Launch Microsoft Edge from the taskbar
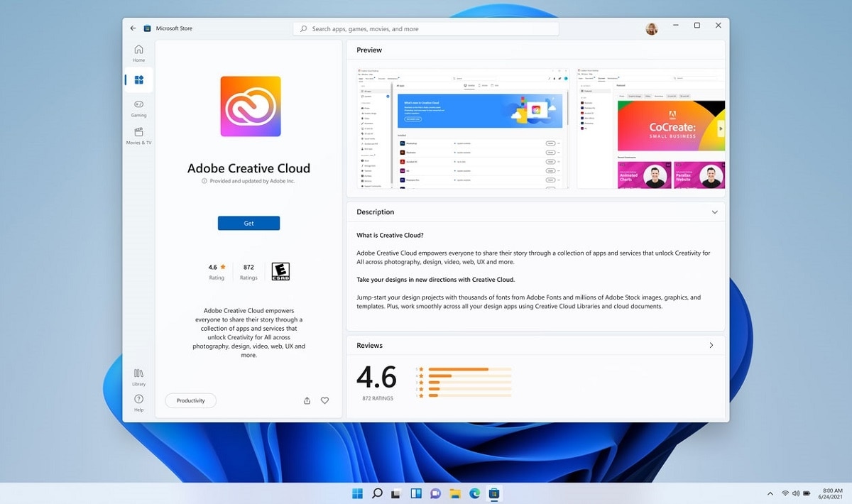 474,493
